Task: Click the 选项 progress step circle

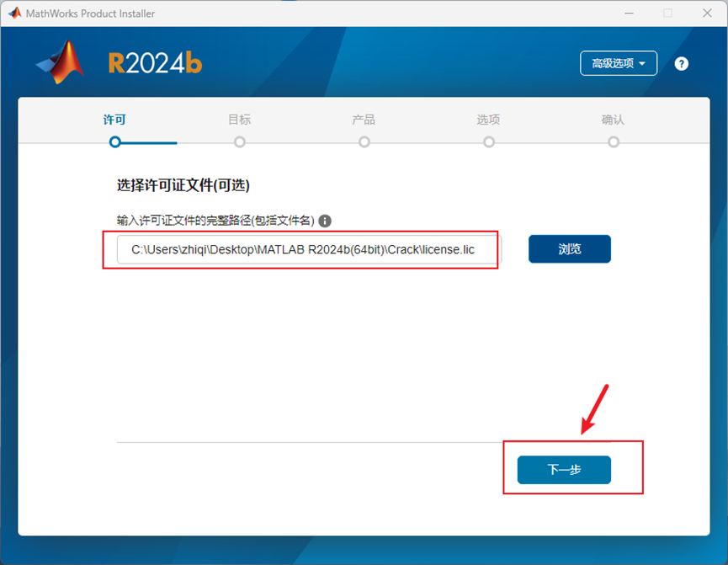Action: [489, 142]
